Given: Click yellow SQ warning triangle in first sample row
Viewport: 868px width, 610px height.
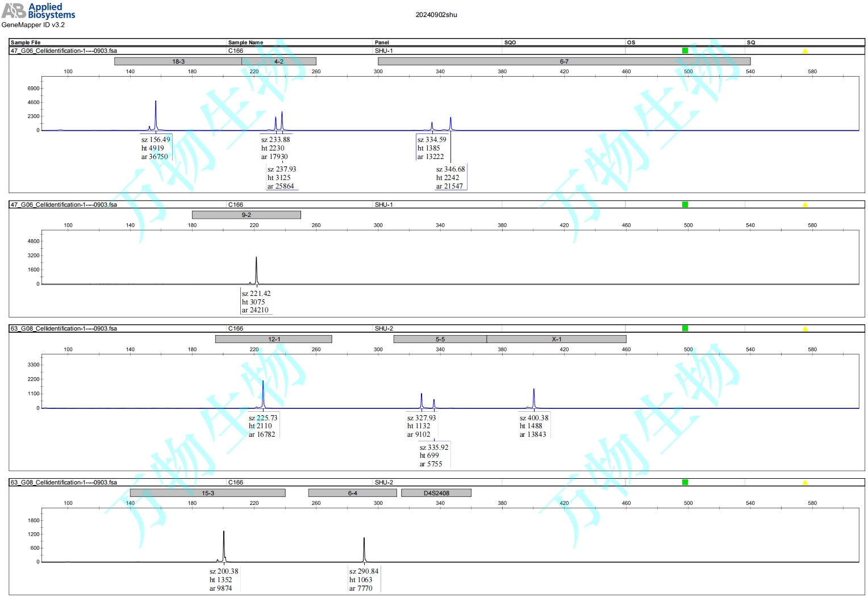Looking at the screenshot, I should 805,51.
